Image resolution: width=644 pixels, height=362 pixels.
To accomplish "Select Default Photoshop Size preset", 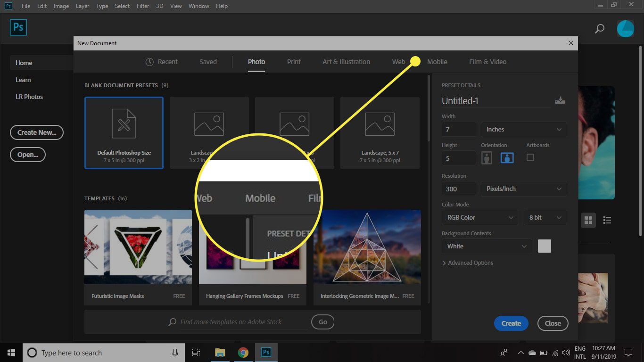I will click(x=124, y=133).
